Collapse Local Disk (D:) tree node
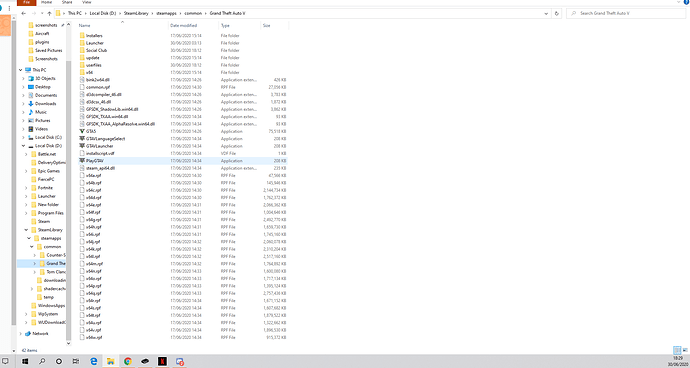This screenshot has width=690, height=368. click(23, 146)
